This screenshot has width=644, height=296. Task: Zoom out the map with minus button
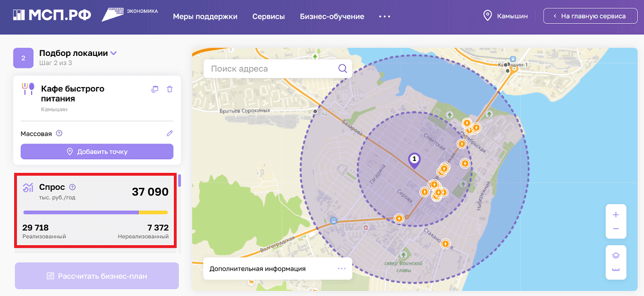(x=615, y=229)
